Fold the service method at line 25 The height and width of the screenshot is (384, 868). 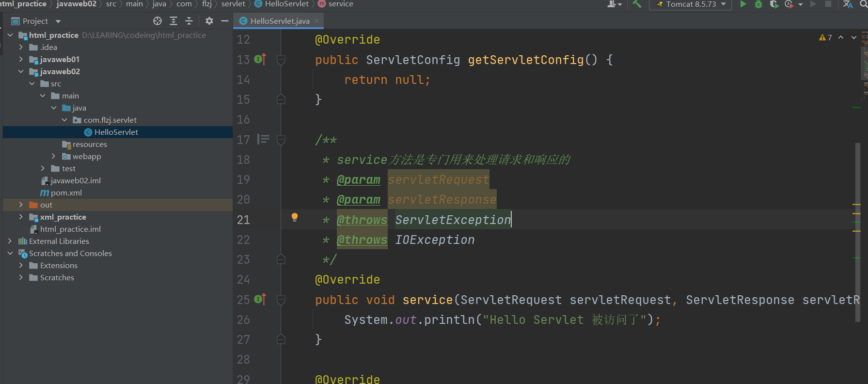pos(281,300)
